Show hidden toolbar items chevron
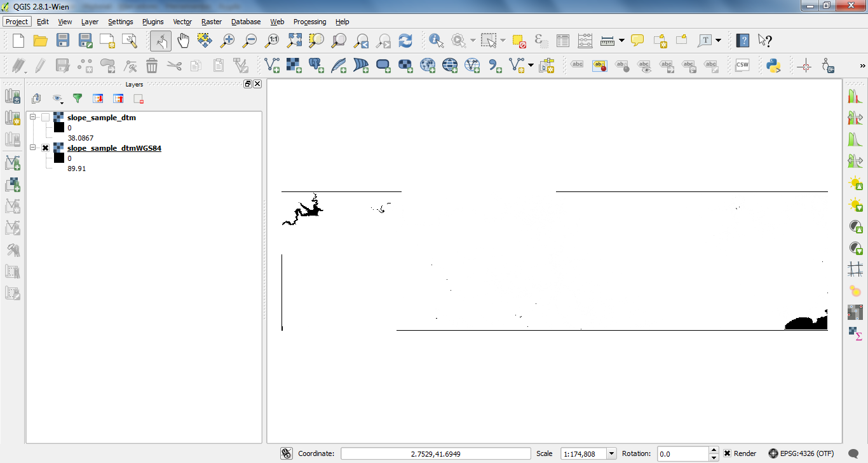This screenshot has width=868, height=463. tap(862, 65)
